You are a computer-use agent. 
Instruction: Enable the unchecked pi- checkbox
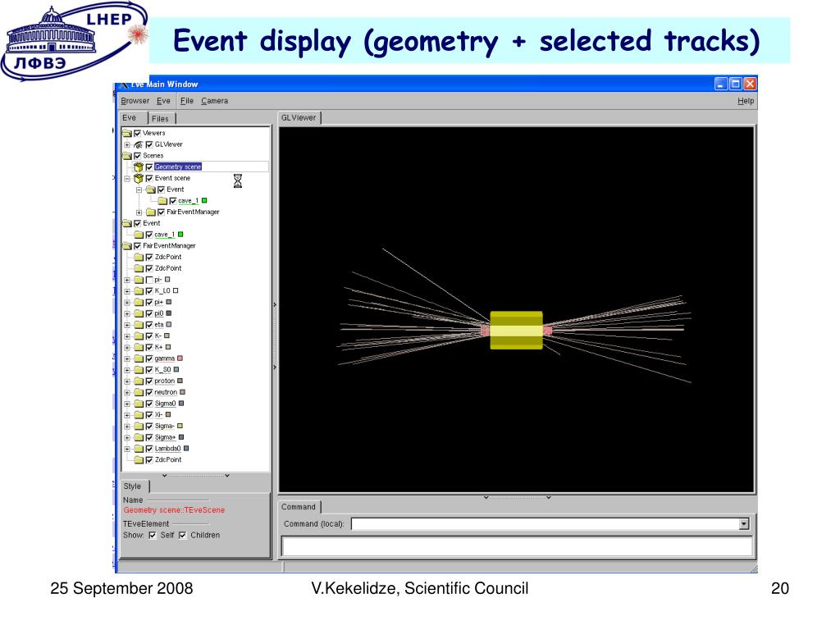(149, 280)
